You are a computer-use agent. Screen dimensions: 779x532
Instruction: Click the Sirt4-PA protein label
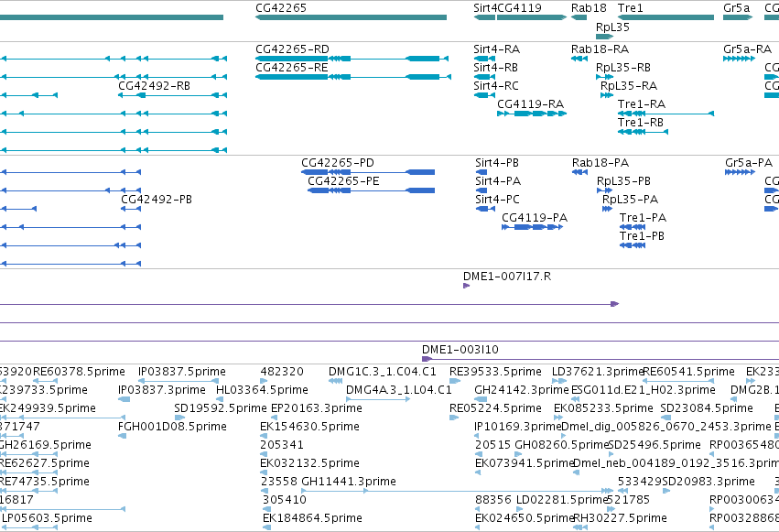tap(498, 181)
